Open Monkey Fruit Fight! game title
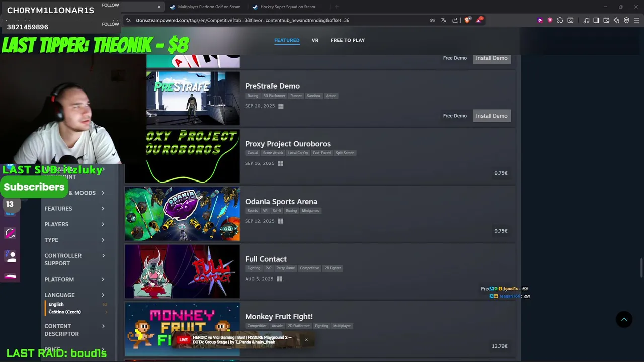 coord(279,317)
